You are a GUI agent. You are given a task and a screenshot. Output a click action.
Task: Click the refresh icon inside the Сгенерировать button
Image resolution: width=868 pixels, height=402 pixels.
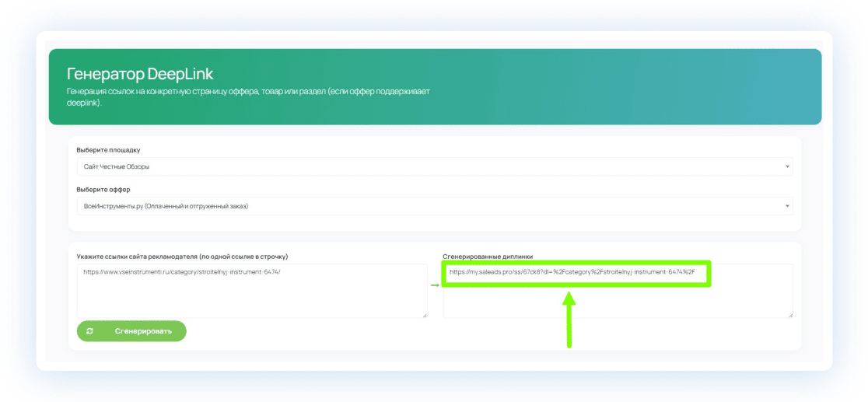click(90, 330)
